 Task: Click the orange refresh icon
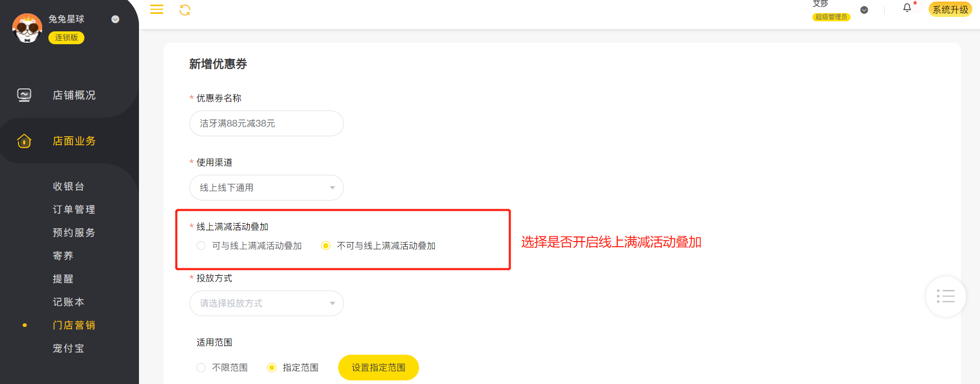pyautogui.click(x=185, y=10)
